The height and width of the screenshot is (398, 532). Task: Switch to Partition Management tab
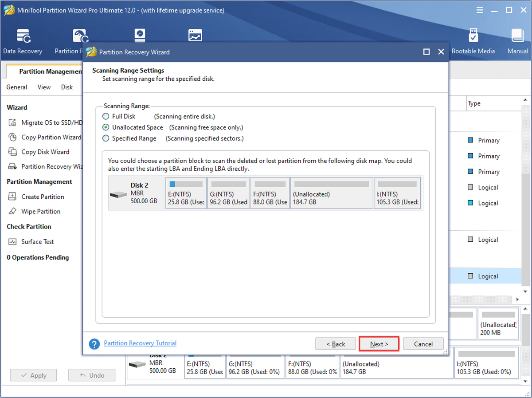tap(45, 71)
